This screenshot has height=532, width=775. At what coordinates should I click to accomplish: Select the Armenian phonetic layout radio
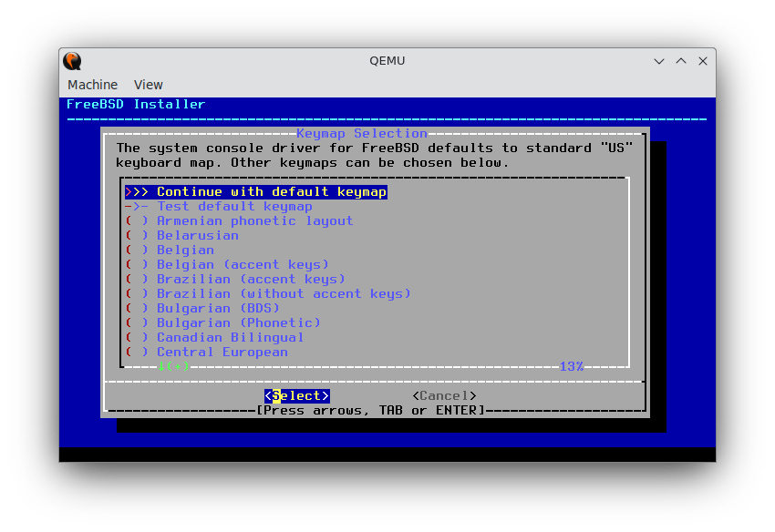tap(239, 220)
